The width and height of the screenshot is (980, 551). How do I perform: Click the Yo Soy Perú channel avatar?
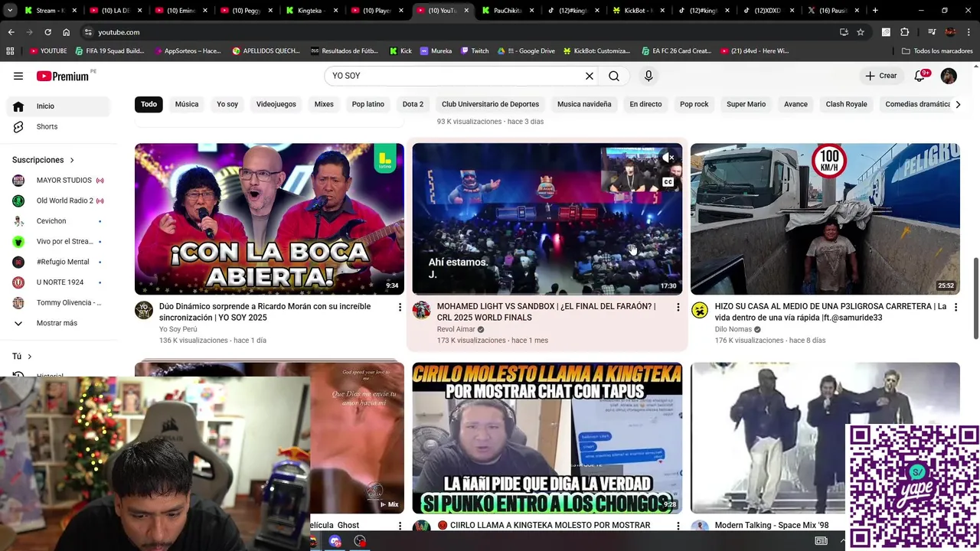pos(144,310)
